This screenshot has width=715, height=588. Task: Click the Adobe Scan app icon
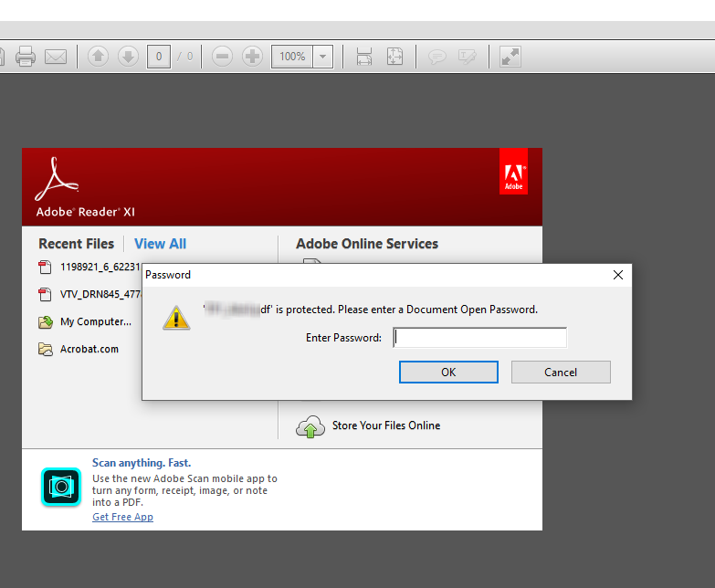pos(61,487)
